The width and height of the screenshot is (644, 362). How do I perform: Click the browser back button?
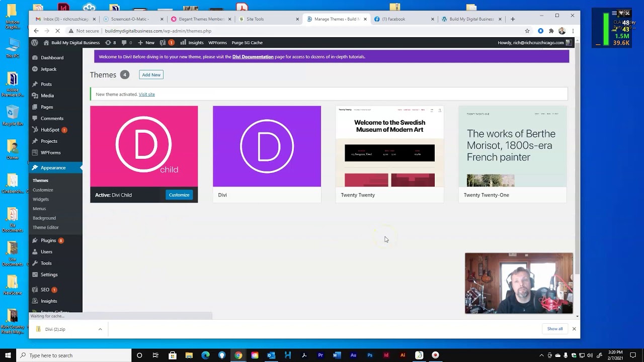(x=36, y=31)
